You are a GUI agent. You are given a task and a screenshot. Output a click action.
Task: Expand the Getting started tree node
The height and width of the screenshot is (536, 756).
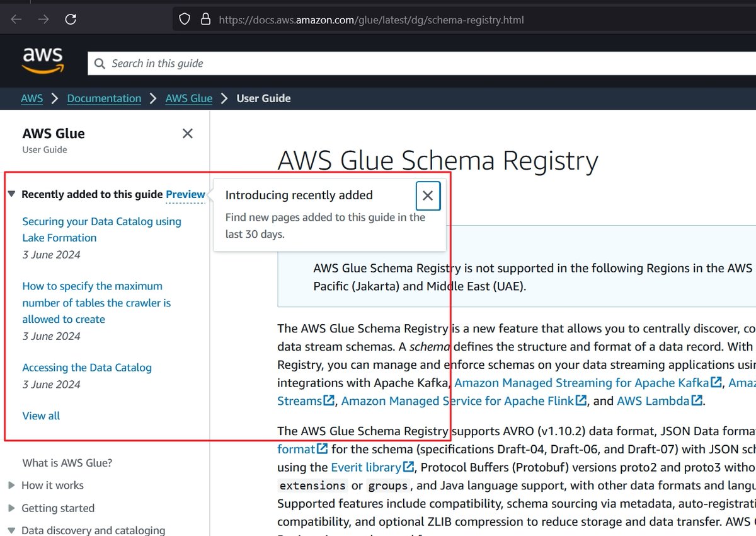tap(11, 508)
